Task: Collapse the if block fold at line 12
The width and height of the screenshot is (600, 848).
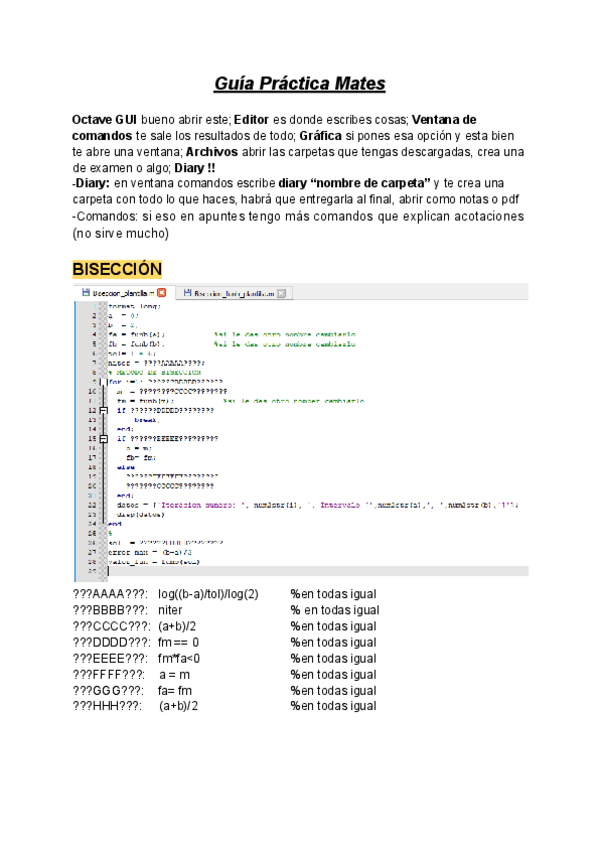Action: (101, 410)
